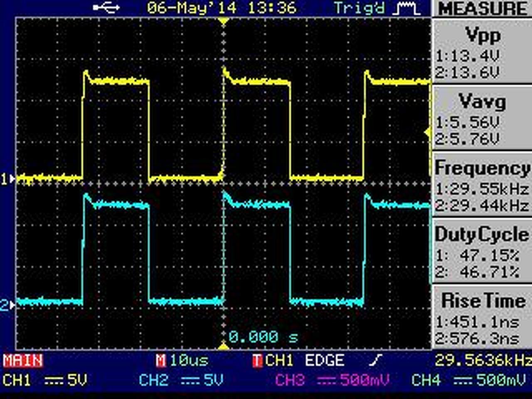Click the top horizontal trigger position marker
The width and height of the screenshot is (532, 399).
[224, 20]
